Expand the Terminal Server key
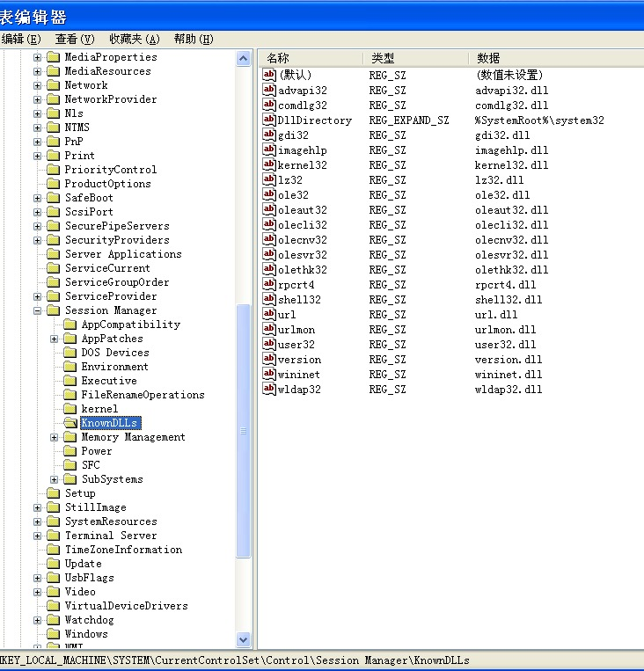This screenshot has width=644, height=671. tap(37, 536)
